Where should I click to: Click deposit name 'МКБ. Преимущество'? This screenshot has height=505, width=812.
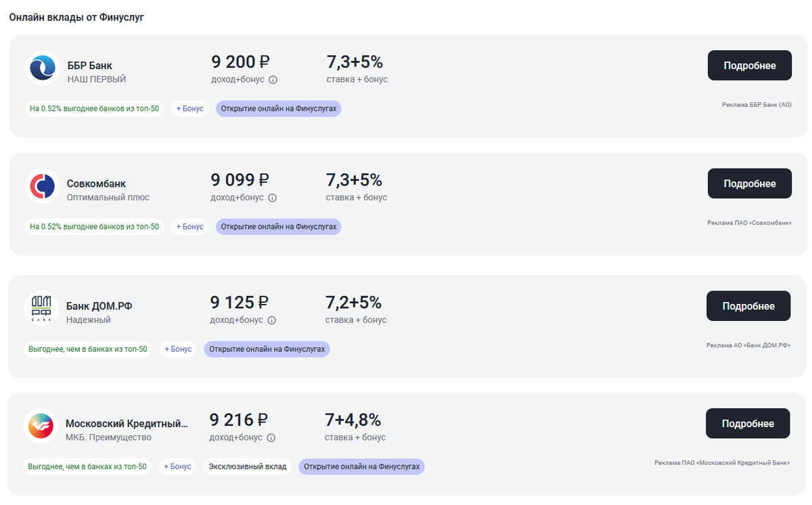point(108,437)
